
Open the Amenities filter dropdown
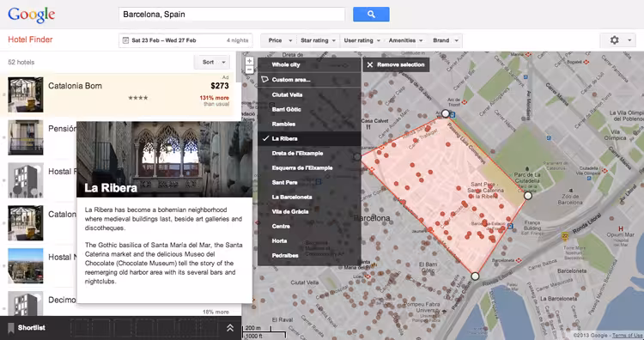point(406,40)
